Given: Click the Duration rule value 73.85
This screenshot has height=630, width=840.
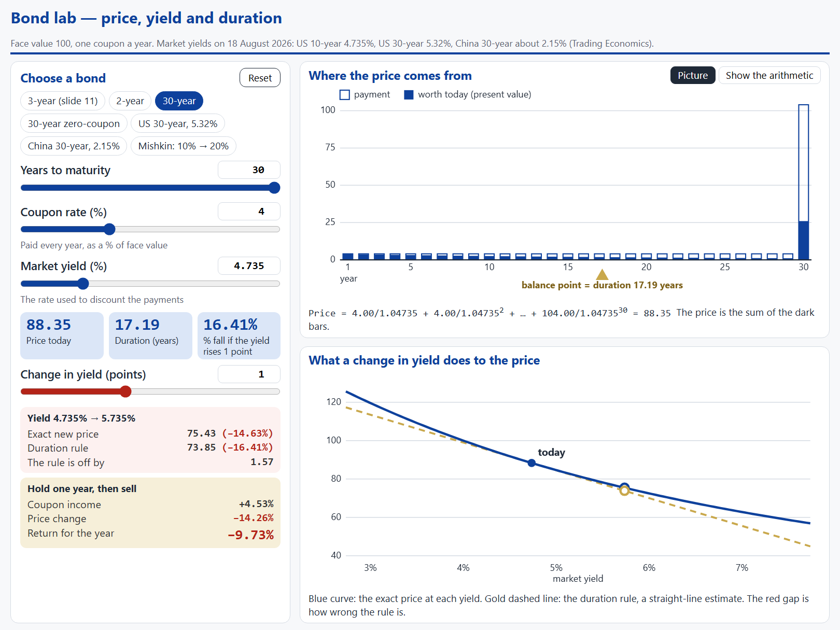Looking at the screenshot, I should (x=201, y=447).
